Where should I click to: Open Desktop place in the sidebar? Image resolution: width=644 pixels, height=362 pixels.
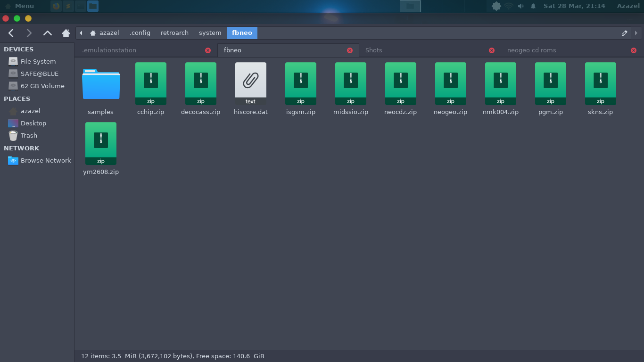click(x=37, y=123)
